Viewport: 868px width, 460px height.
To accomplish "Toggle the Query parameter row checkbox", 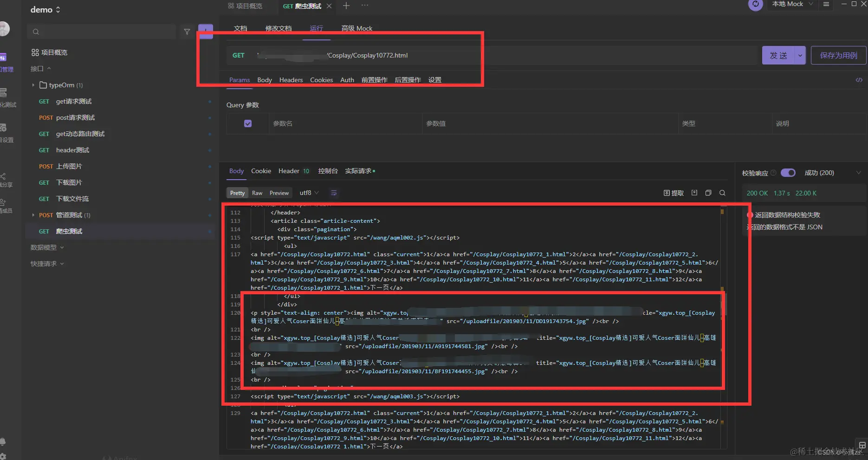I will click(248, 123).
